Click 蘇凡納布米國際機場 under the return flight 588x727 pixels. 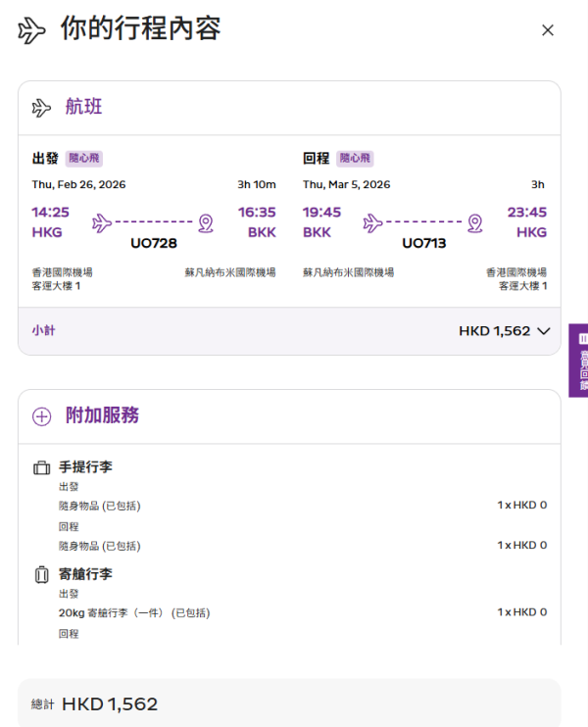tap(348, 272)
